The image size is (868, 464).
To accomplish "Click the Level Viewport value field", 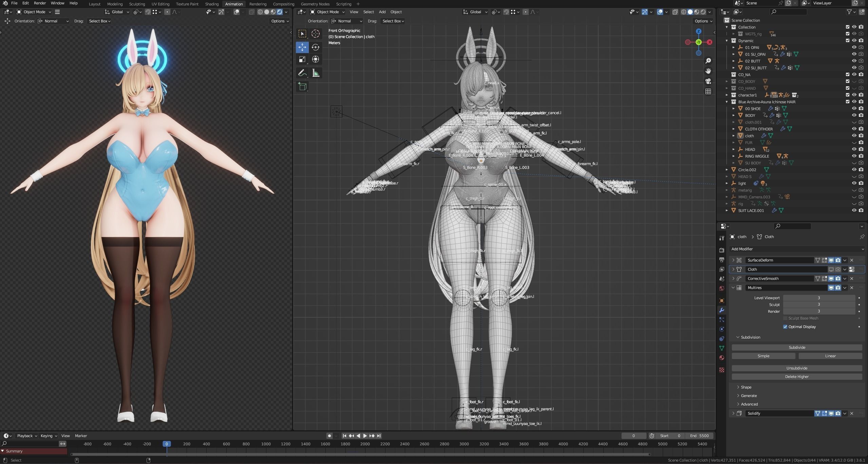I will coord(819,298).
